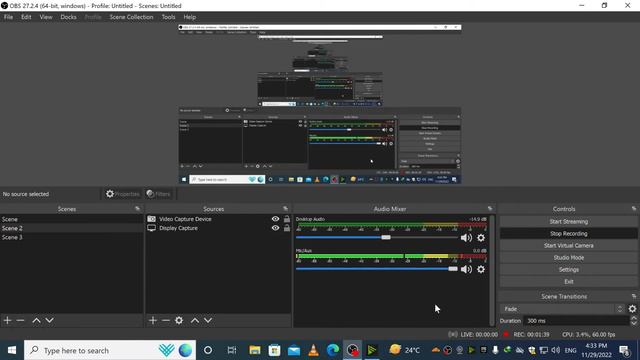Open Settings from Controls panel
This screenshot has width=640, height=360.
click(x=569, y=269)
